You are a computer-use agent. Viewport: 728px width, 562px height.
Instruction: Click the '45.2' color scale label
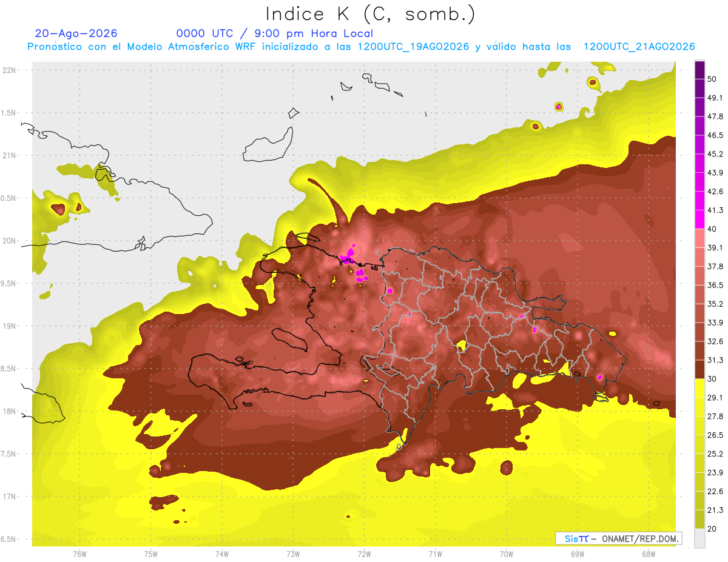point(715,154)
